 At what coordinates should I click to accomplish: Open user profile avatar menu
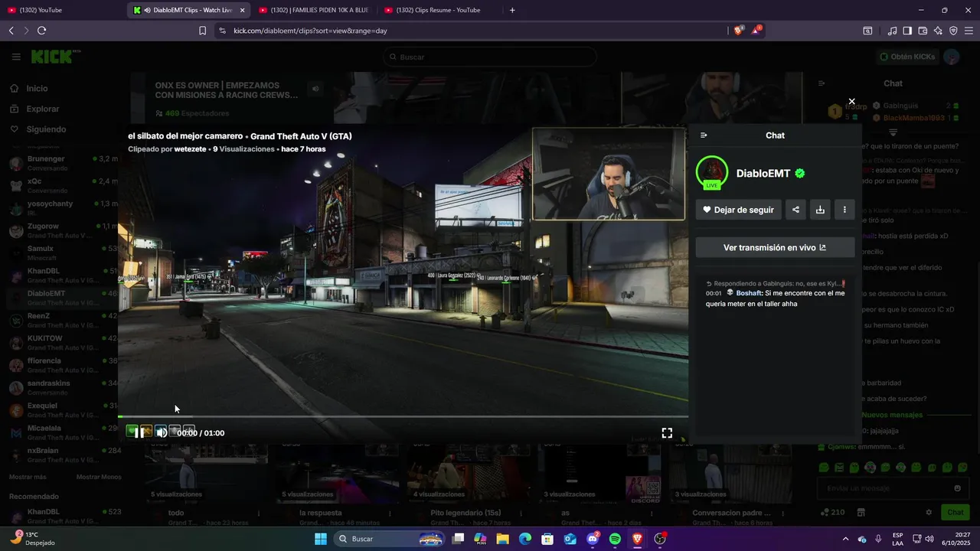pyautogui.click(x=952, y=57)
